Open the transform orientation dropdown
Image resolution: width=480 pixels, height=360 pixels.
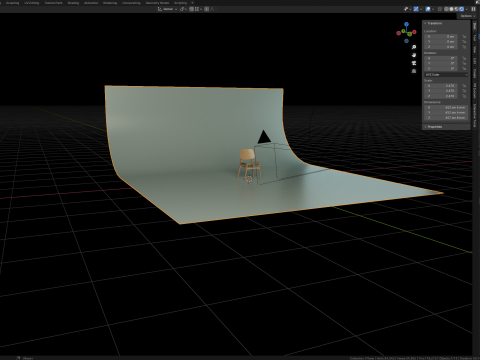[168, 9]
